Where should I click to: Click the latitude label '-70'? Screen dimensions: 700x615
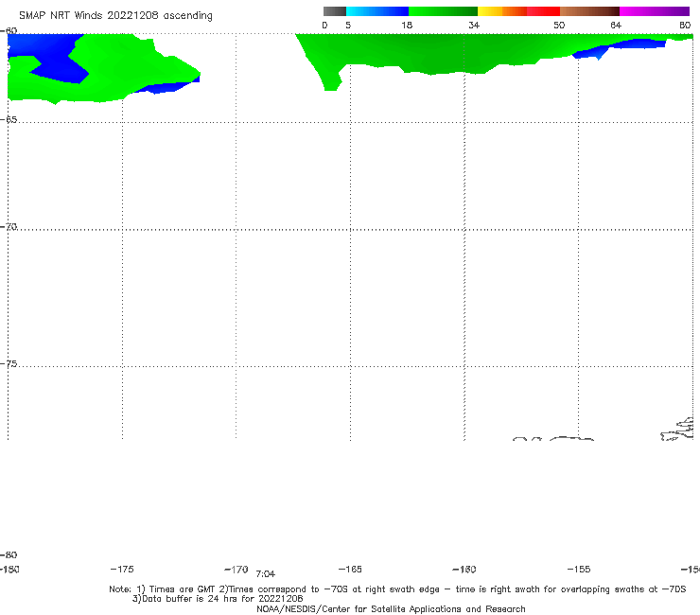click(9, 227)
